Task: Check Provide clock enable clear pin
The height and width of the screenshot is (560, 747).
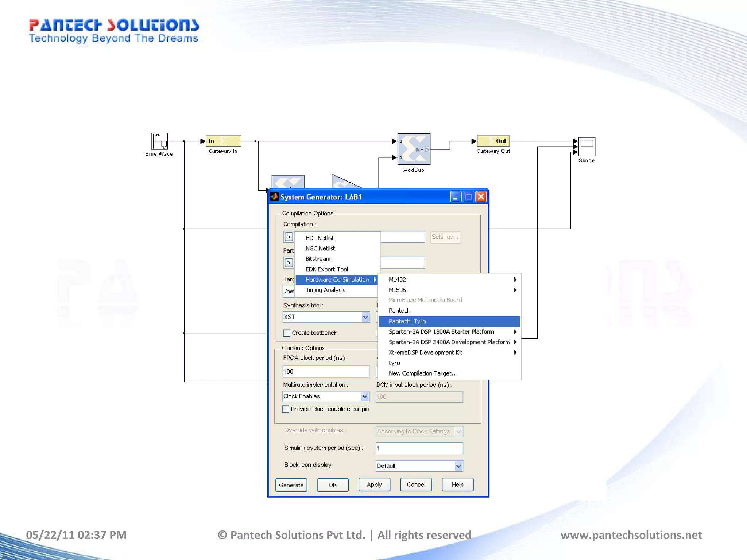Action: pyautogui.click(x=286, y=409)
